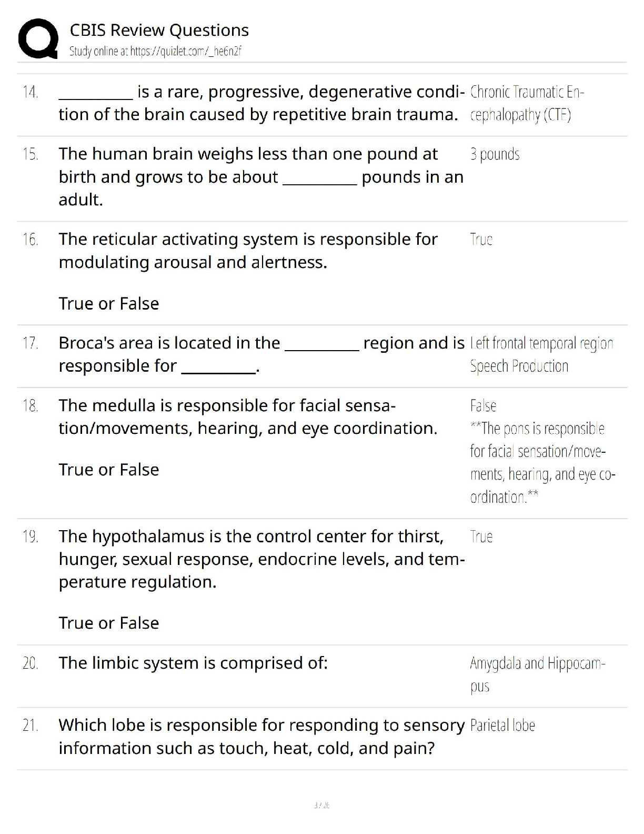
Task: Click the pons explanation note
Action: click(542, 463)
